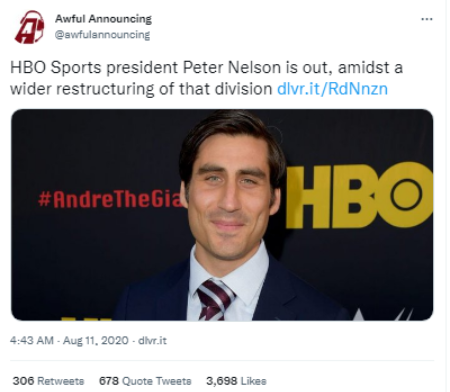Click the yellow HBO logo in photo

pyautogui.click(x=359, y=195)
